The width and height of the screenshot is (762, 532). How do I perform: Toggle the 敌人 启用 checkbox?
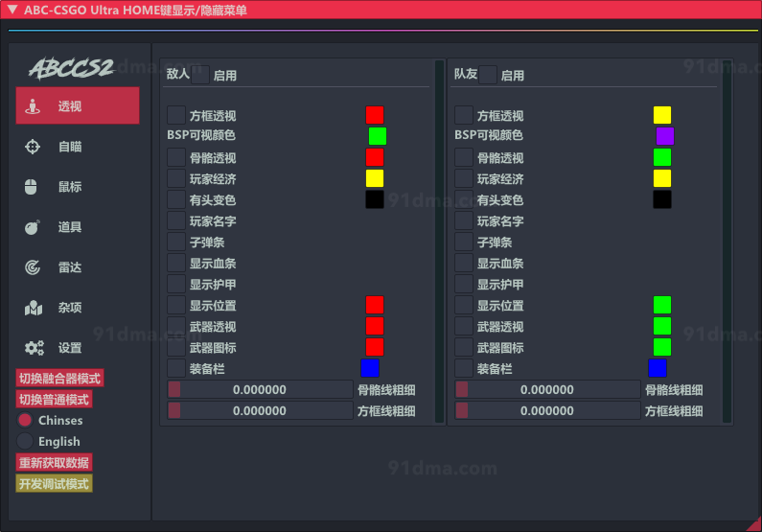tap(200, 75)
